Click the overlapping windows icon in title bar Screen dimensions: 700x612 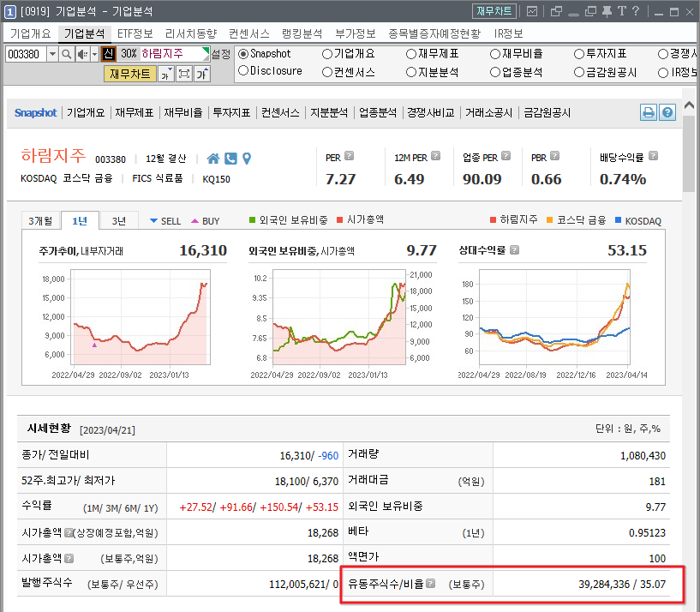[556, 11]
